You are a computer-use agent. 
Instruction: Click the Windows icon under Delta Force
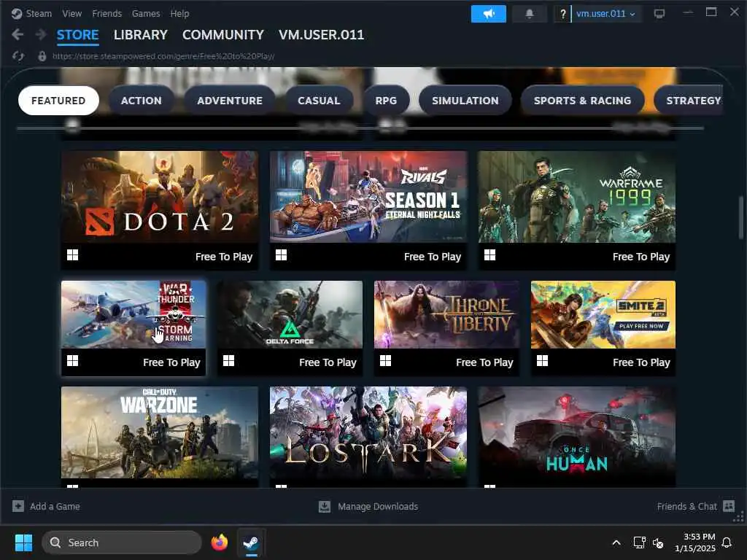click(x=228, y=361)
